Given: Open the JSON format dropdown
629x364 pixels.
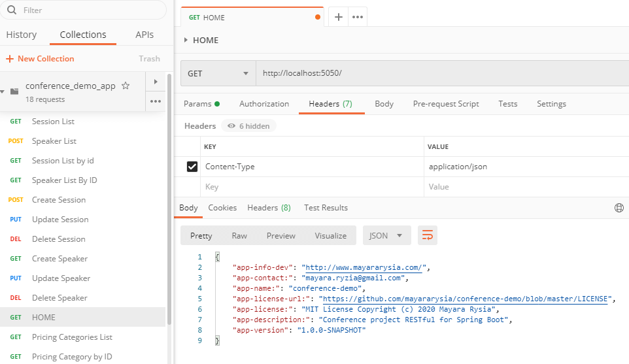Looking at the screenshot, I should 386,235.
